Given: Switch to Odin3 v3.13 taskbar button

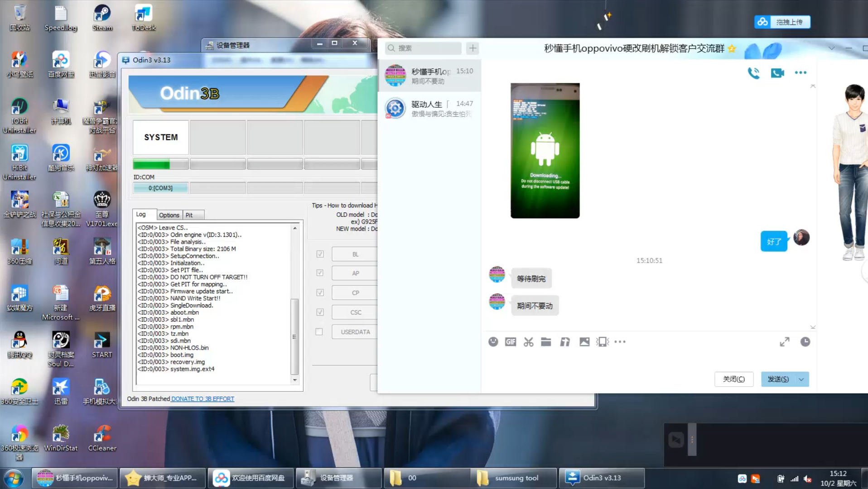Looking at the screenshot, I should click(602, 478).
